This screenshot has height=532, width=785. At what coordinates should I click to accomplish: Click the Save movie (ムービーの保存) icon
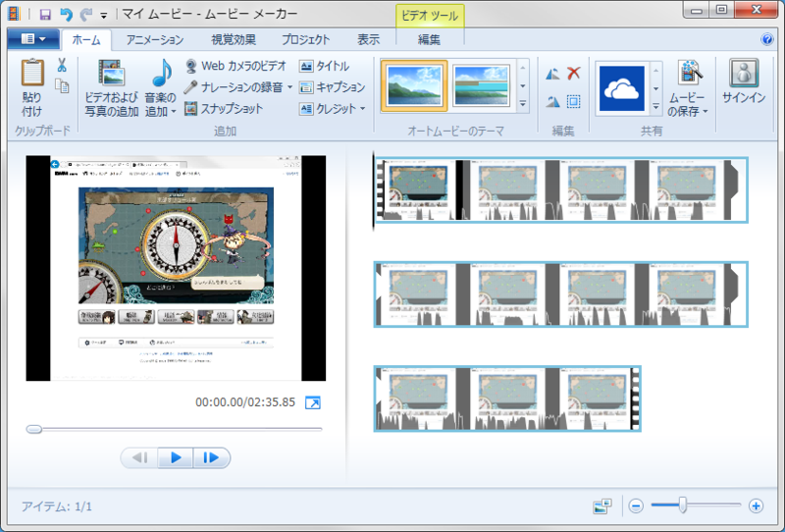point(690,74)
